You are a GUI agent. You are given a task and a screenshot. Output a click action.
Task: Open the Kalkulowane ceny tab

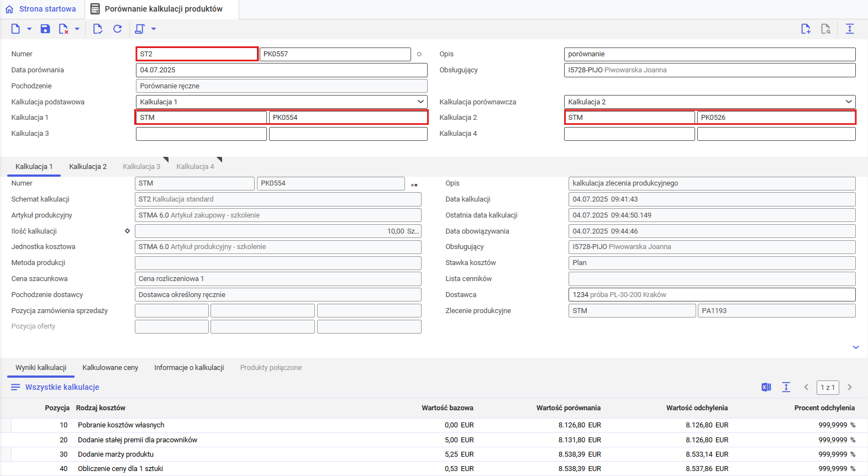pyautogui.click(x=111, y=367)
